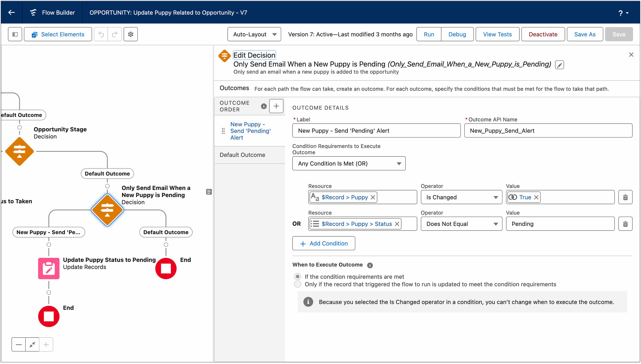
Task: Delete the Is Changed condition row
Action: (x=625, y=197)
